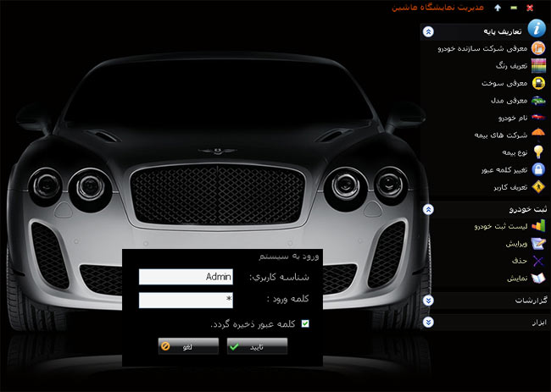551x392 pixels.
Task: Collapse the ثبت خودرو section chevron
Action: point(428,209)
